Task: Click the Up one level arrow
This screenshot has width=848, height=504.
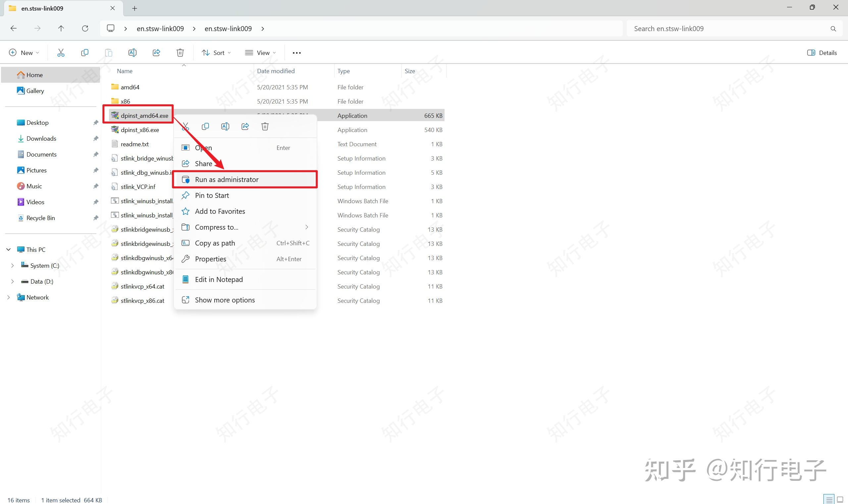Action: 61,28
